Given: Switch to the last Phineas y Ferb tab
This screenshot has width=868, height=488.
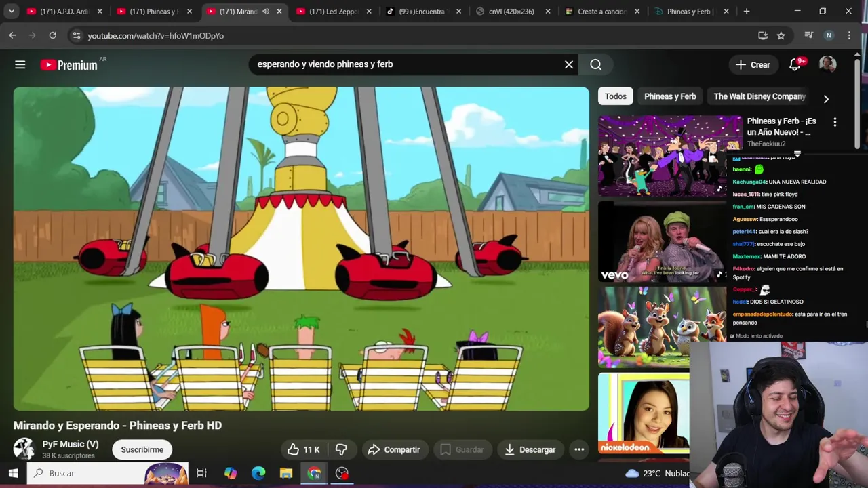Looking at the screenshot, I should point(691,12).
